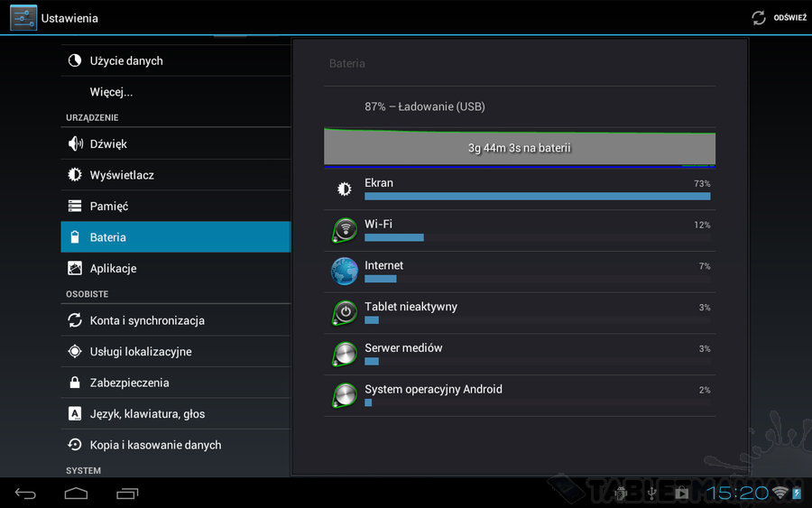This screenshot has width=812, height=508.
Task: Tap the Ekran 73% usage bar
Action: 537,196
